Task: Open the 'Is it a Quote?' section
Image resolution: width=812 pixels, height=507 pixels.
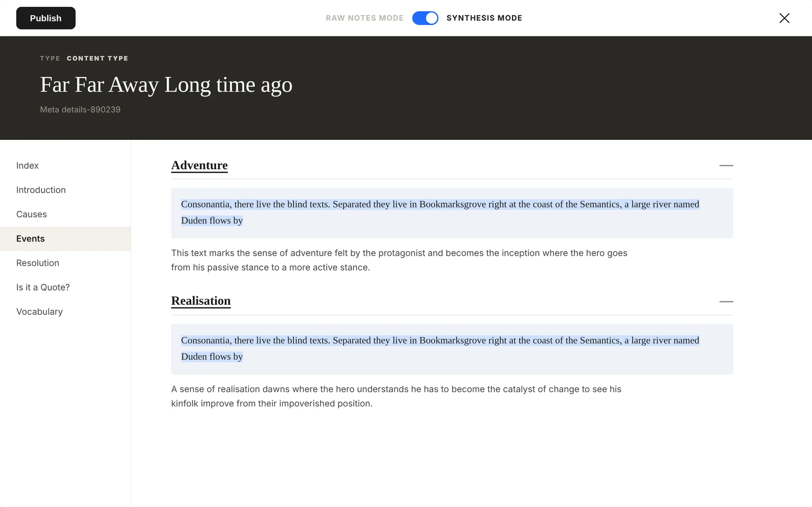Action: [65, 287]
